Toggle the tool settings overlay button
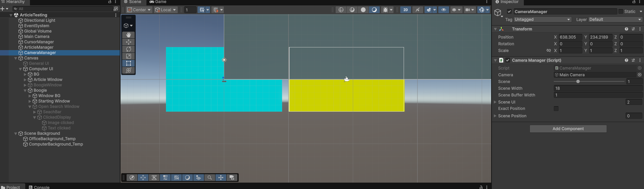This screenshot has height=189, width=644. click(x=154, y=178)
